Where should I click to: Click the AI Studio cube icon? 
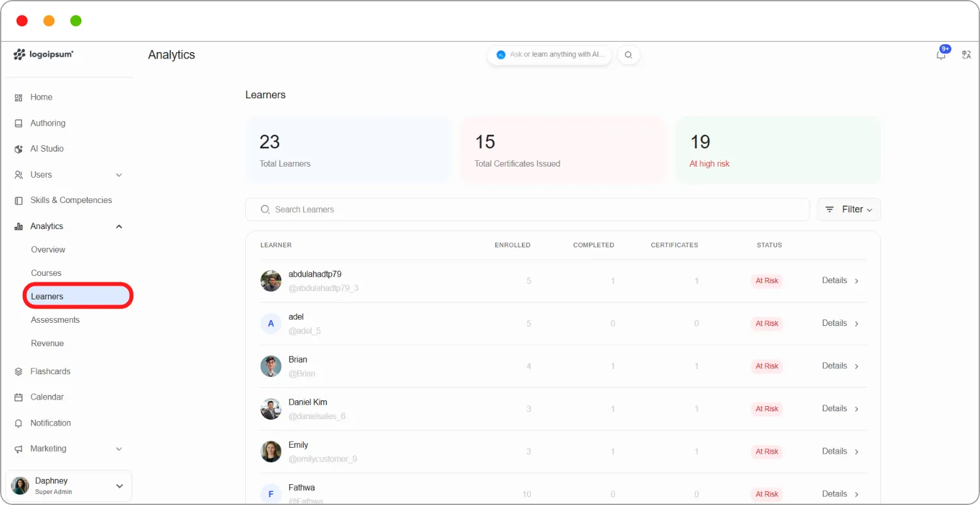[18, 149]
